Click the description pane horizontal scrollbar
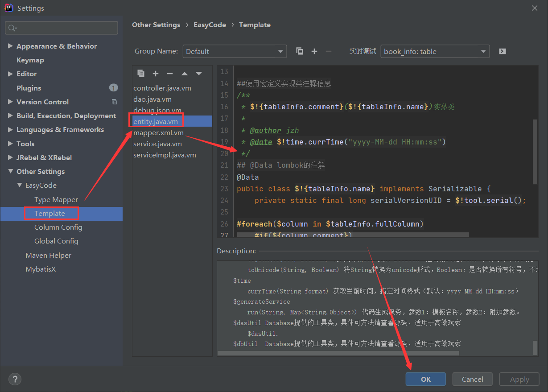The width and height of the screenshot is (548, 392). [x=338, y=353]
